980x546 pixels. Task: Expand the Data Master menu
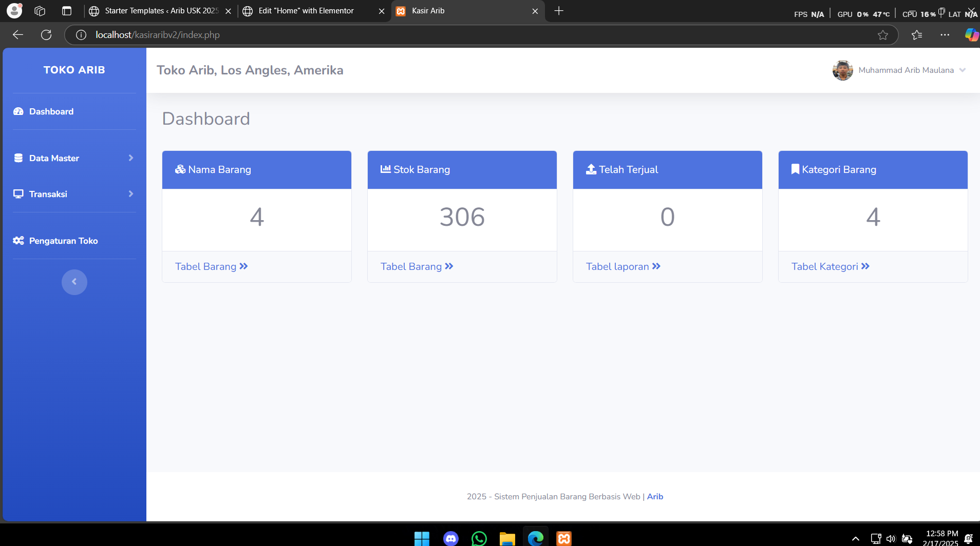pos(74,158)
